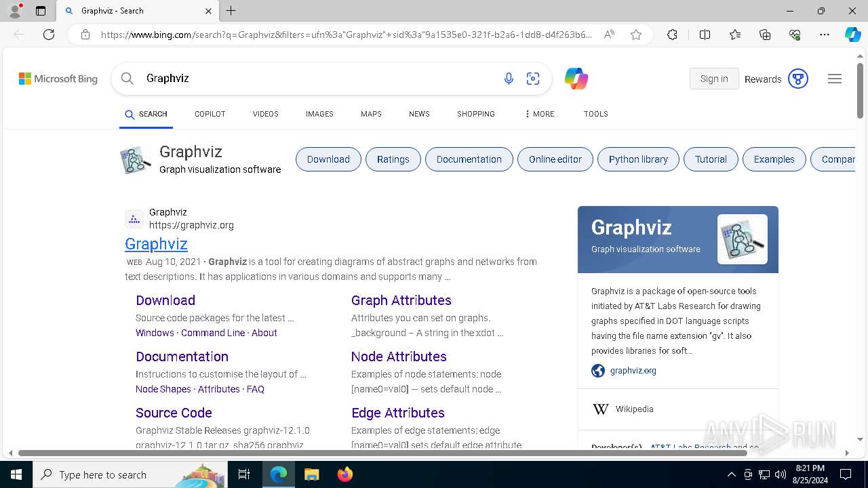Click the horizontal page scrollbar
This screenshot has width=868, height=488.
point(382,453)
